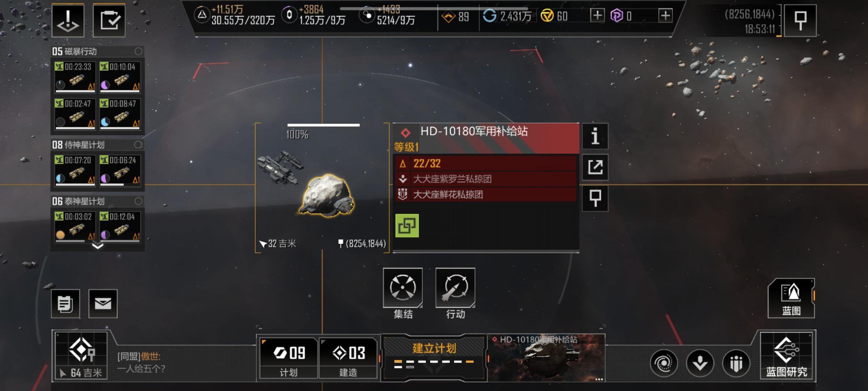868x391 pixels.
Task: Open the mail envelope icon
Action: pyautogui.click(x=103, y=304)
